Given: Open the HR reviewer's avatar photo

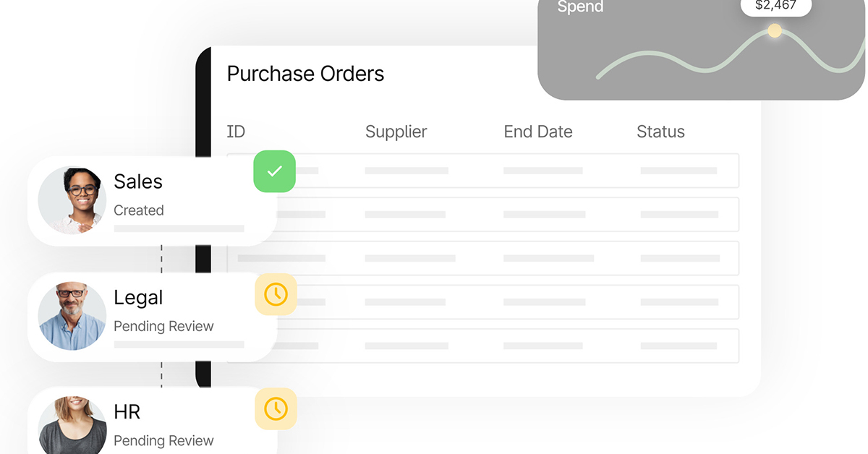Looking at the screenshot, I should (72, 427).
